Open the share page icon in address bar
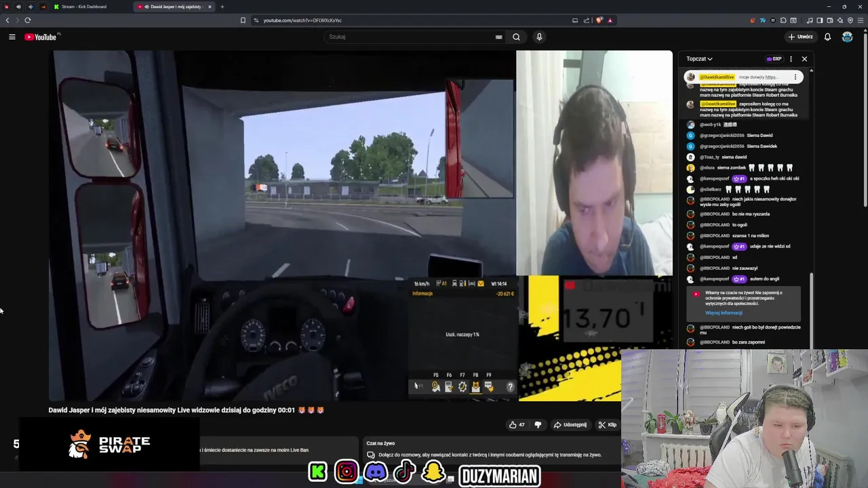Viewport: 868px width, 488px height. tap(587, 20)
